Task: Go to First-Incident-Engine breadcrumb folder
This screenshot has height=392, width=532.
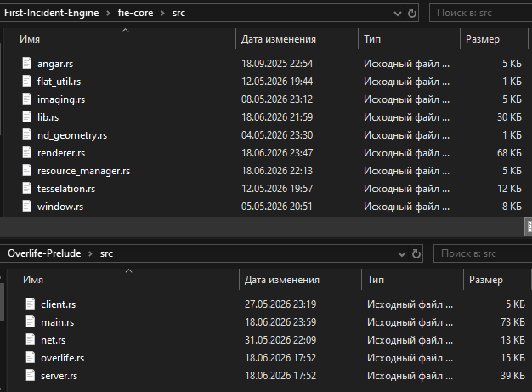Action: (x=52, y=13)
